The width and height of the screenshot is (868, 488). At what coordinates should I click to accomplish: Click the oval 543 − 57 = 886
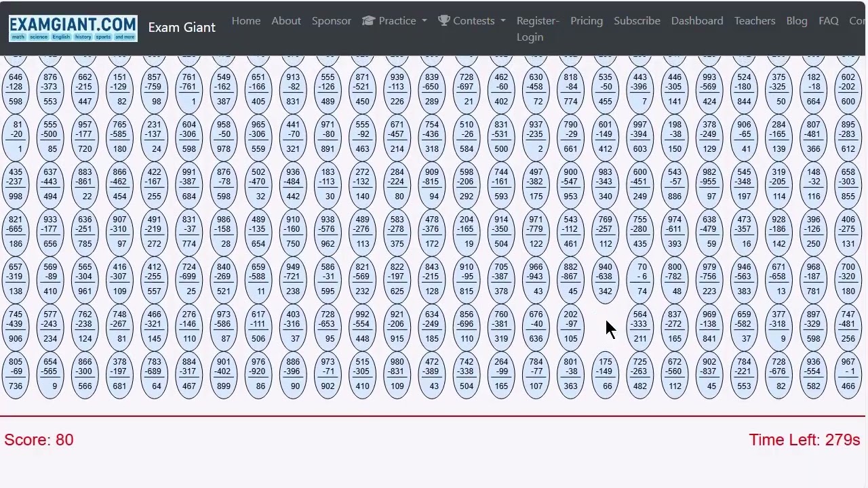(x=675, y=184)
